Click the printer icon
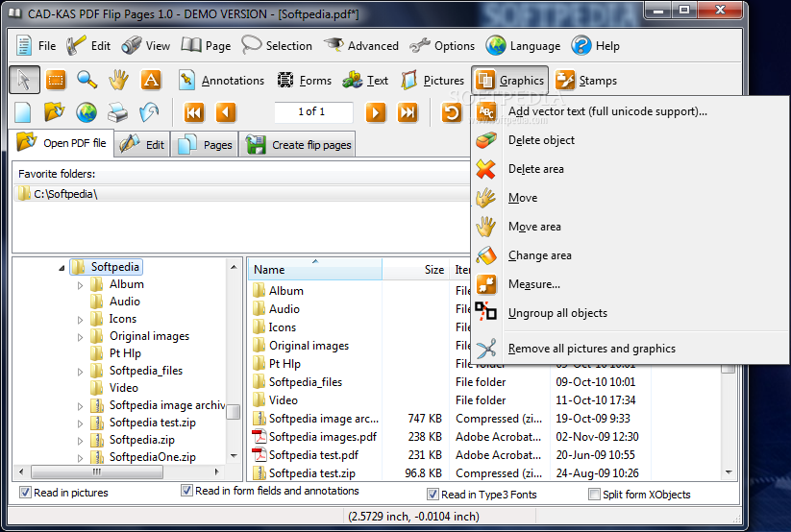 (x=117, y=112)
